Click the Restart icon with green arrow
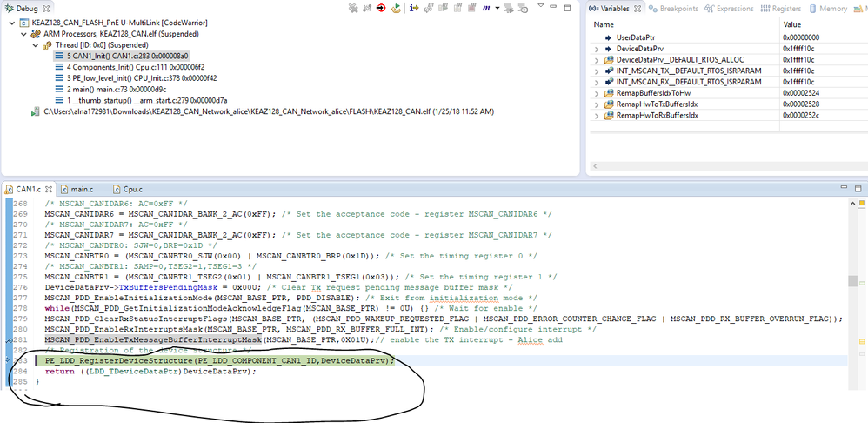Viewport: 868px width, 423px height. [x=396, y=9]
